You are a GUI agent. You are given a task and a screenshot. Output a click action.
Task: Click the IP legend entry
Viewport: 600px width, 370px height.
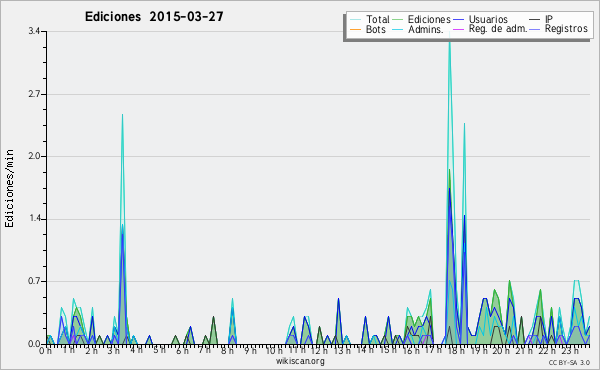click(549, 19)
